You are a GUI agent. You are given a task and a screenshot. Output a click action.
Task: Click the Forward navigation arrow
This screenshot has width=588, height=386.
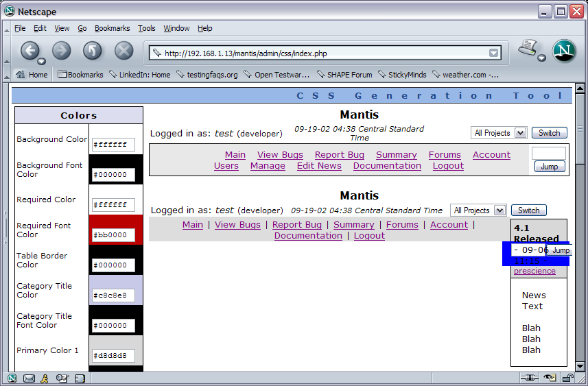[x=62, y=50]
